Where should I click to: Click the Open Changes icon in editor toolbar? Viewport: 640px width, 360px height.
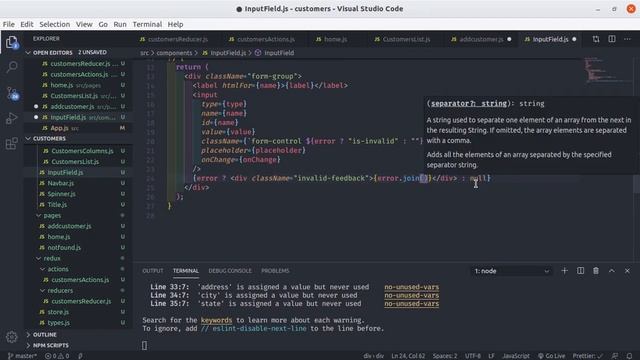click(596, 39)
